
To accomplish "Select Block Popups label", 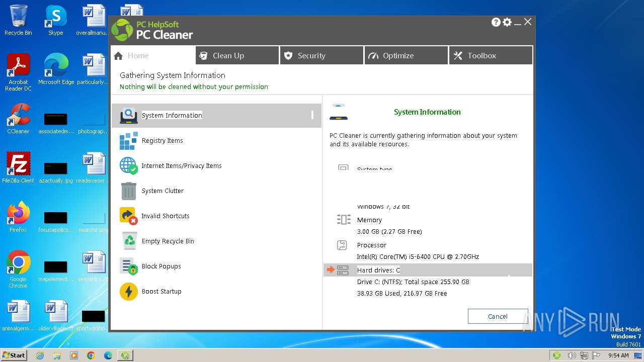I will pyautogui.click(x=162, y=266).
